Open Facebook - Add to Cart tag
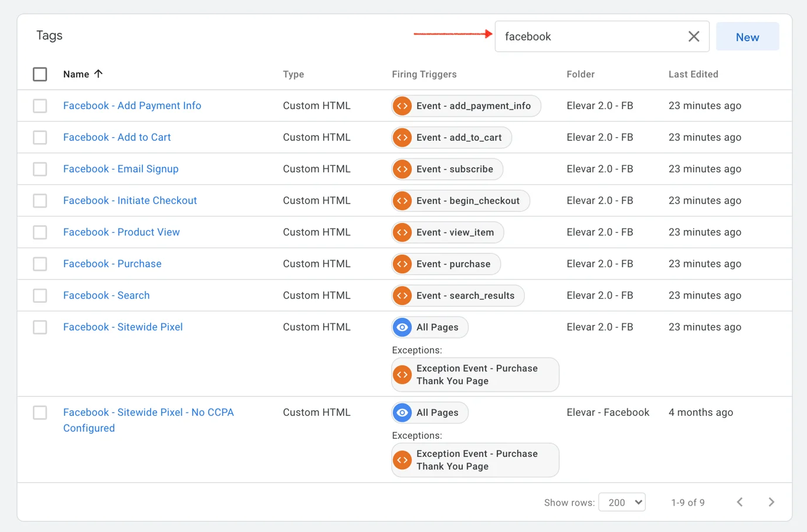This screenshot has width=807, height=532. [117, 137]
